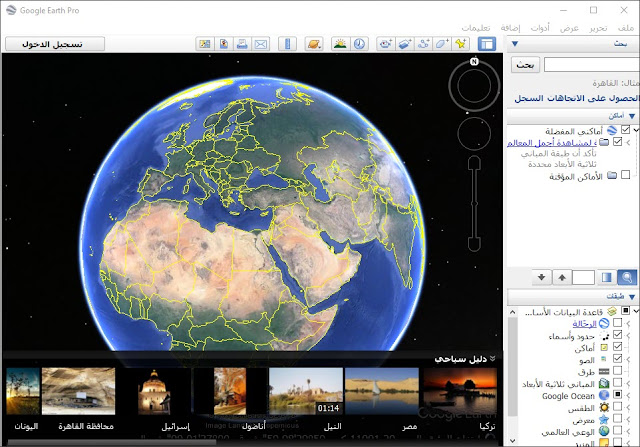
Task: Select the yellow pushpin Add Placemark tool
Action: click(461, 44)
